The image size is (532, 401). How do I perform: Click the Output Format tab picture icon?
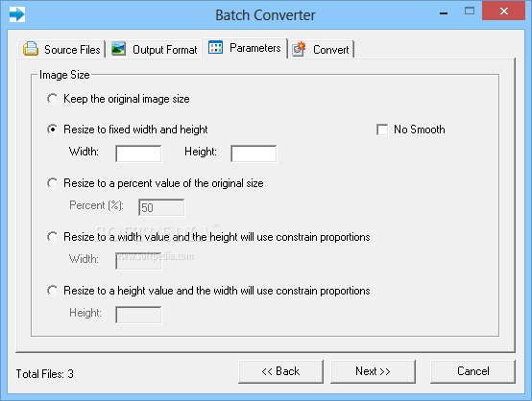coord(119,49)
